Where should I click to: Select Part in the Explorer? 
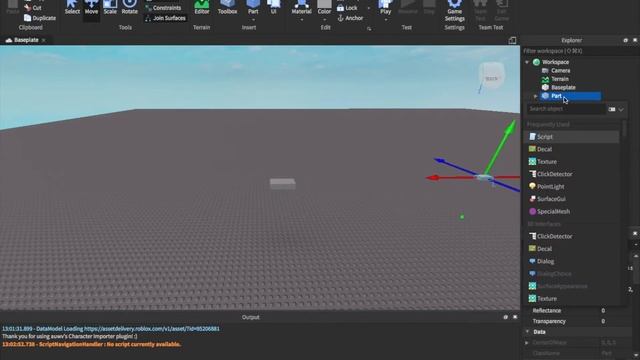tap(570, 96)
